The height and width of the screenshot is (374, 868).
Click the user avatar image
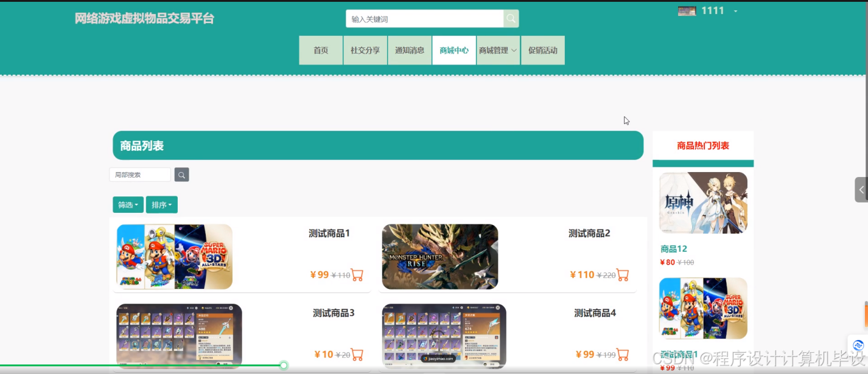click(687, 11)
